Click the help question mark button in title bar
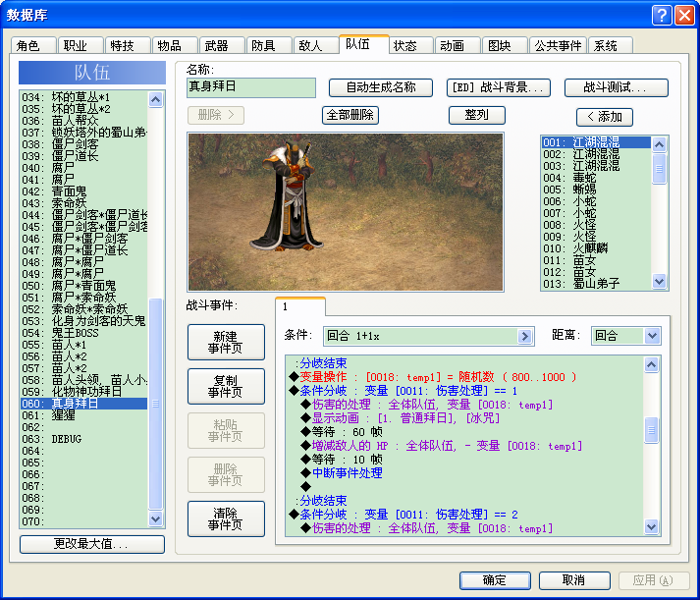The width and height of the screenshot is (700, 600). point(662,15)
